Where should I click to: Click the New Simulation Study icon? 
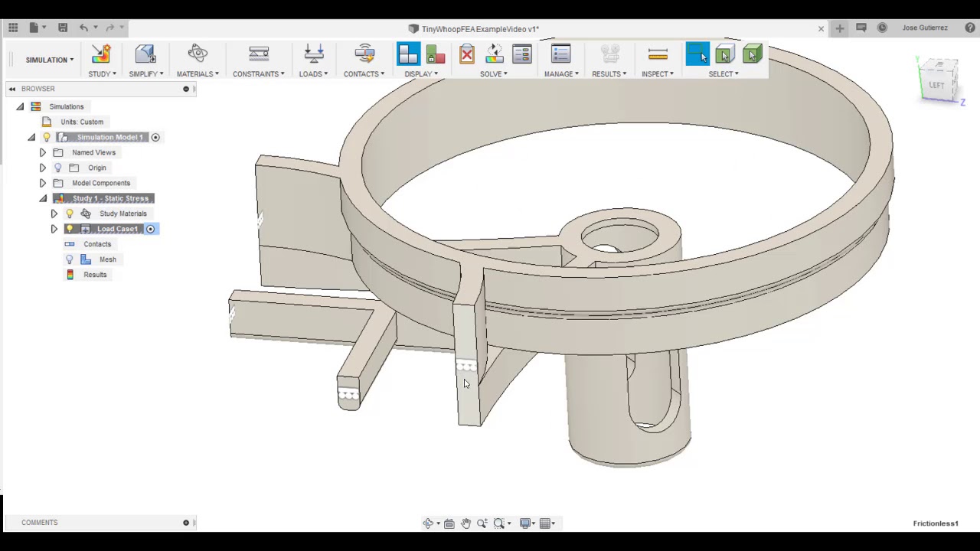click(x=101, y=54)
